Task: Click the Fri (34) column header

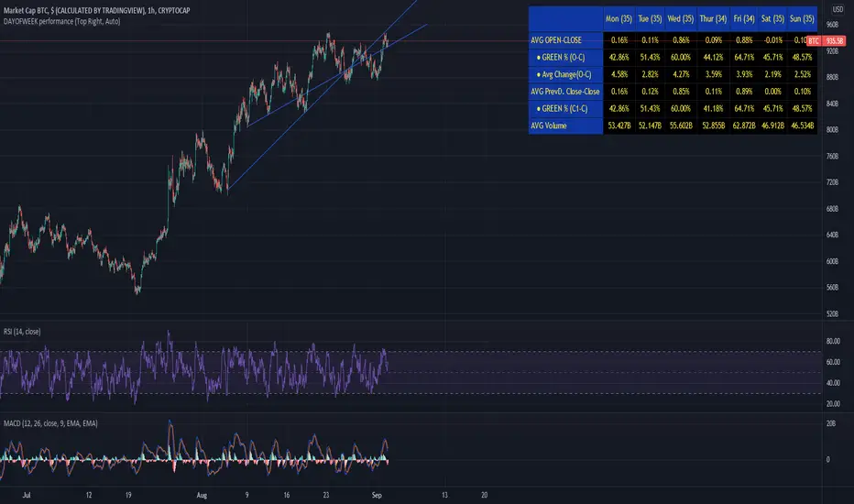Action: pyautogui.click(x=743, y=19)
